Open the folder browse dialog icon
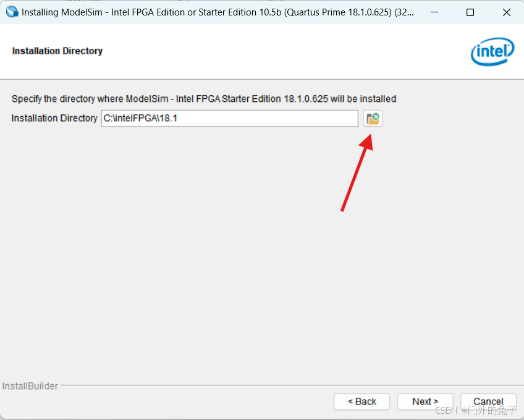 tap(373, 119)
